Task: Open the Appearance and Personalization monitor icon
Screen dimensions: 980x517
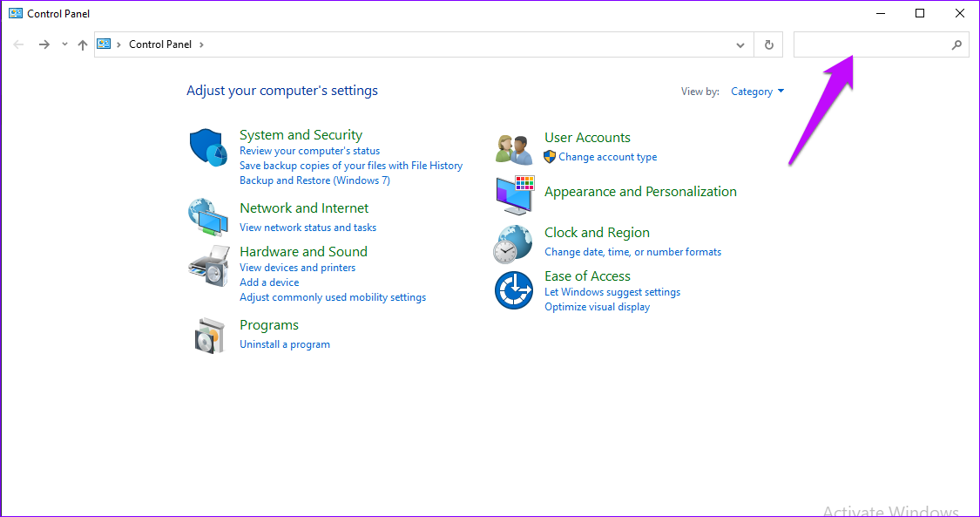Action: tap(515, 195)
